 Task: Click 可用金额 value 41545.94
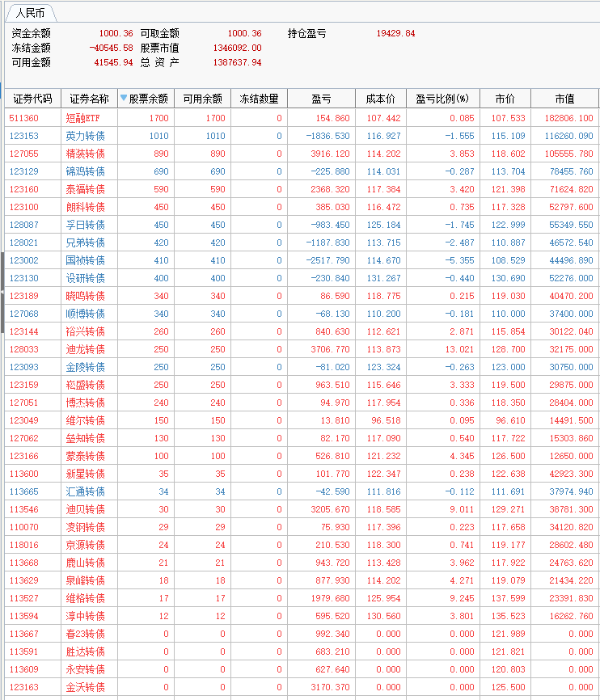pos(113,62)
